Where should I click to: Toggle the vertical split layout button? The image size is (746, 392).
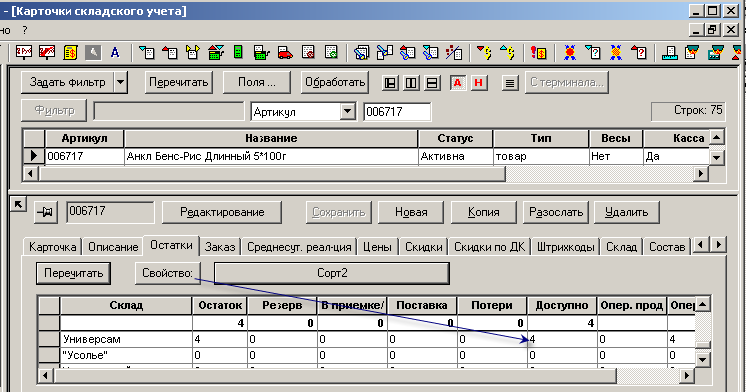(x=411, y=83)
